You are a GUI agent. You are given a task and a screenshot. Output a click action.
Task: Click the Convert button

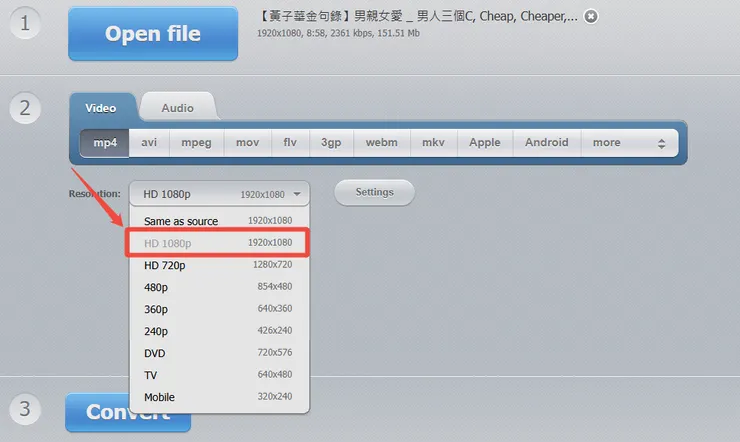[x=127, y=412]
